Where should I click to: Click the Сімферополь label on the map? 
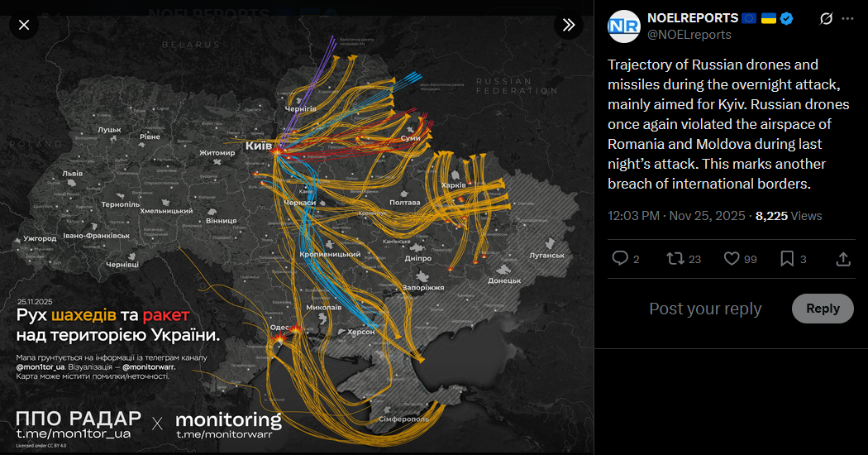point(403,419)
